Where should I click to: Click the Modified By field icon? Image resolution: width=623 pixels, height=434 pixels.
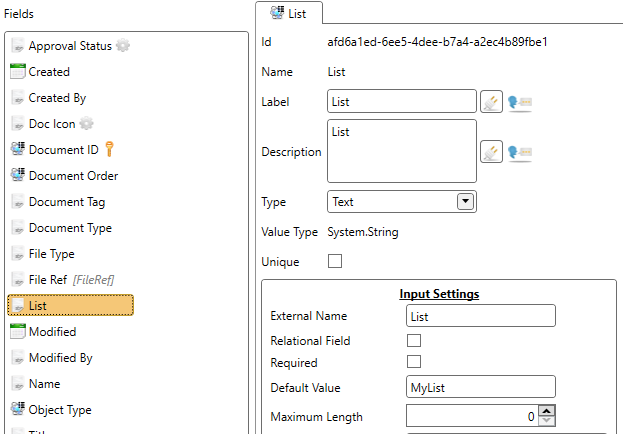click(17, 358)
